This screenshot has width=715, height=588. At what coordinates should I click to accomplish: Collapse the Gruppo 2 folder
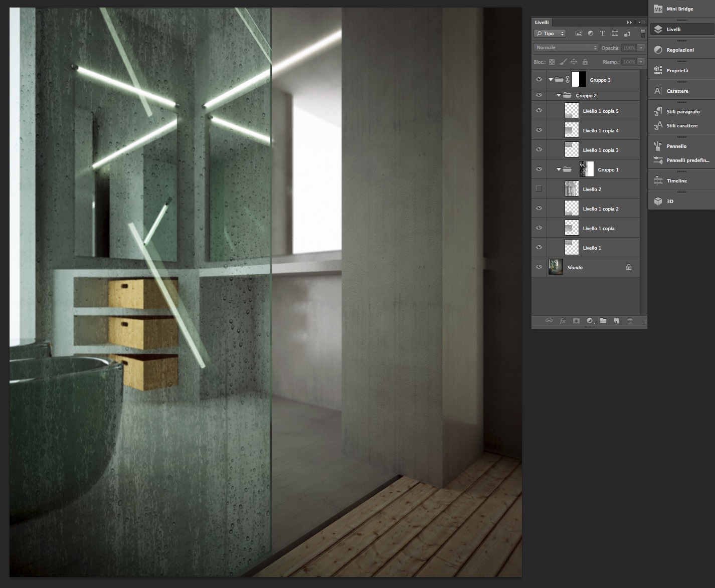(x=559, y=95)
